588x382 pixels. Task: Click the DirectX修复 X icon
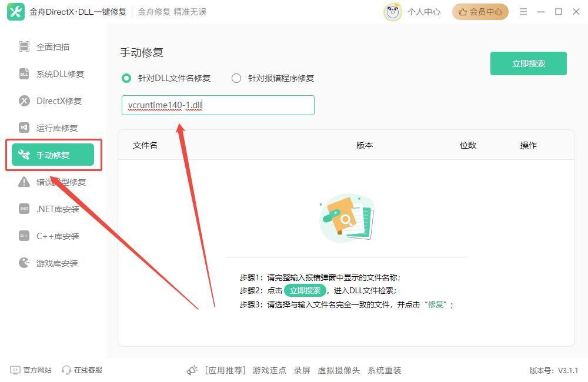click(24, 101)
